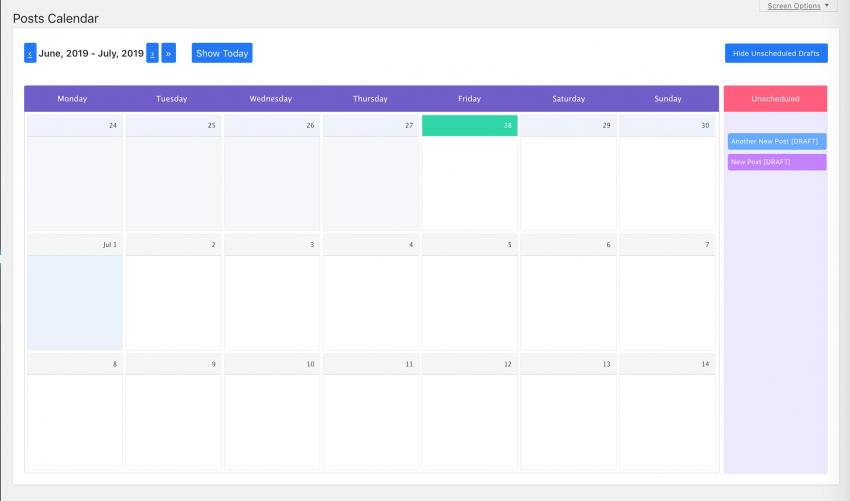Image resolution: width=850 pixels, height=501 pixels.
Task: Select the day cell dated 8
Action: [x=75, y=412]
